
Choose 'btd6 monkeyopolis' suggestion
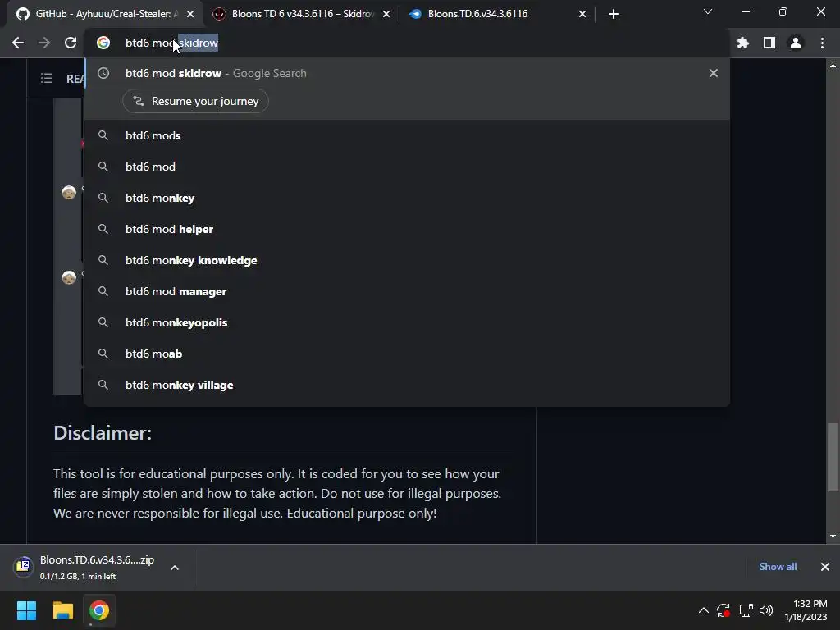[406, 322]
